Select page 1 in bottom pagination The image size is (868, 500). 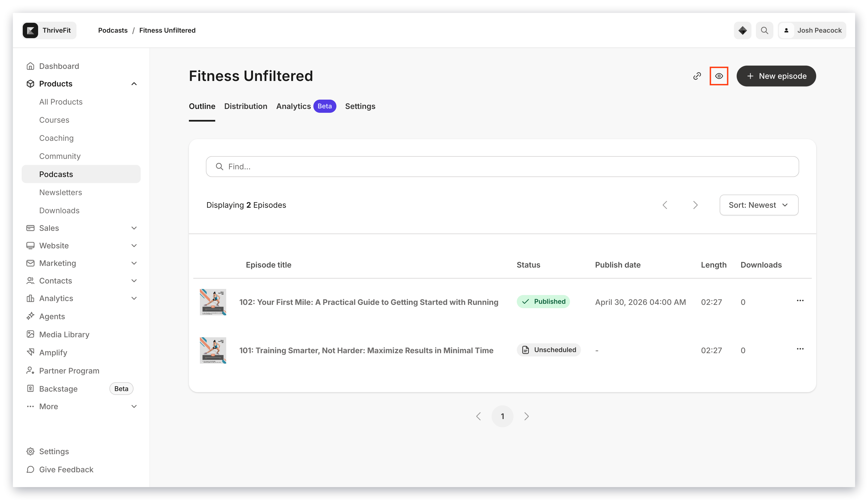pyautogui.click(x=502, y=416)
